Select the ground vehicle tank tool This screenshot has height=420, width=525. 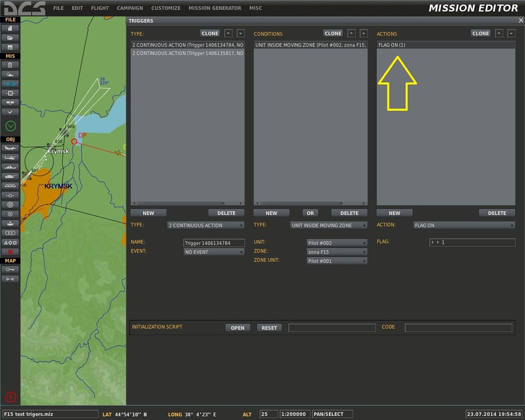tap(10, 176)
